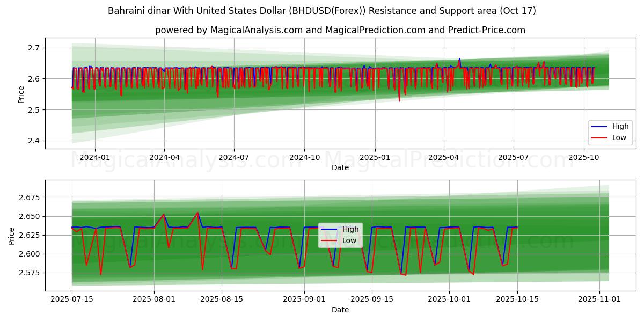The image size is (644, 322).
Task: Click the 2025-10 date tick label
Action: (x=583, y=157)
